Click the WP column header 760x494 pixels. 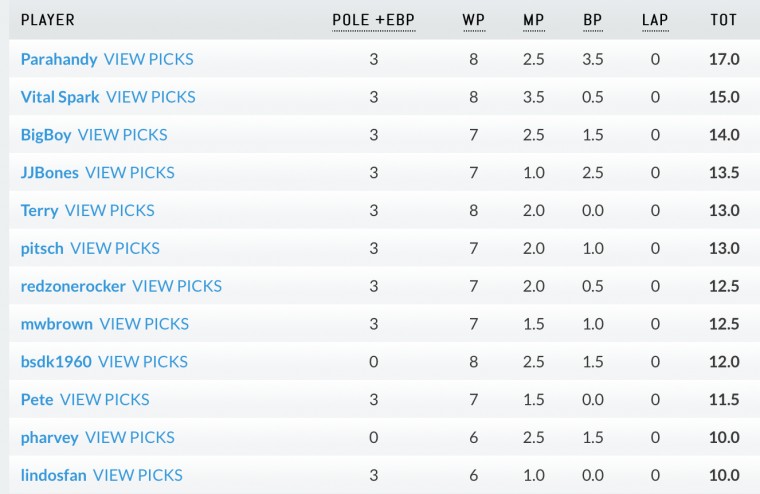pos(474,20)
